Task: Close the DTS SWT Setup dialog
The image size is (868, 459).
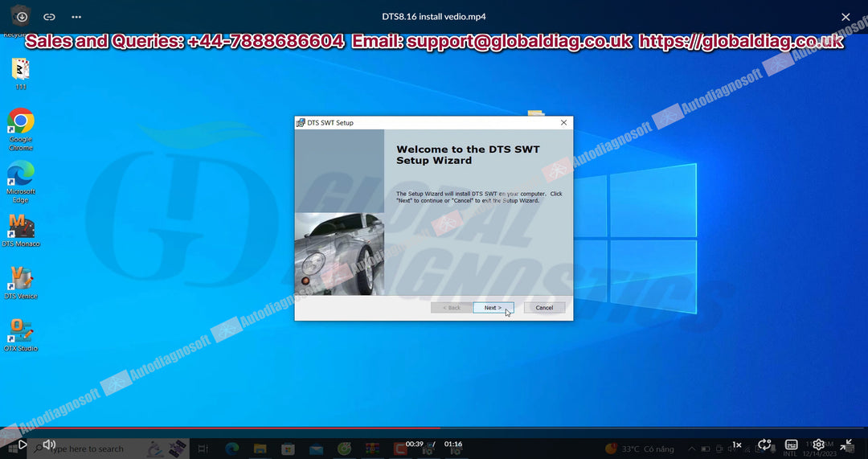Action: pyautogui.click(x=563, y=122)
